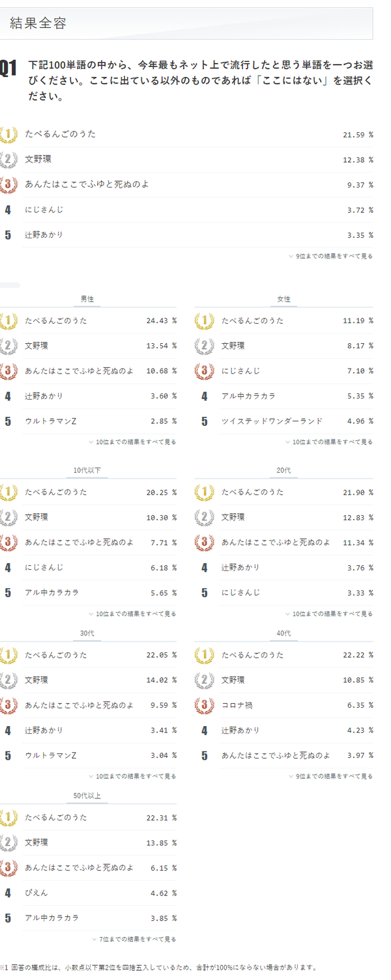Click アル中カラカラ in the 女性 list
This screenshot has height=980, width=391.
click(248, 396)
